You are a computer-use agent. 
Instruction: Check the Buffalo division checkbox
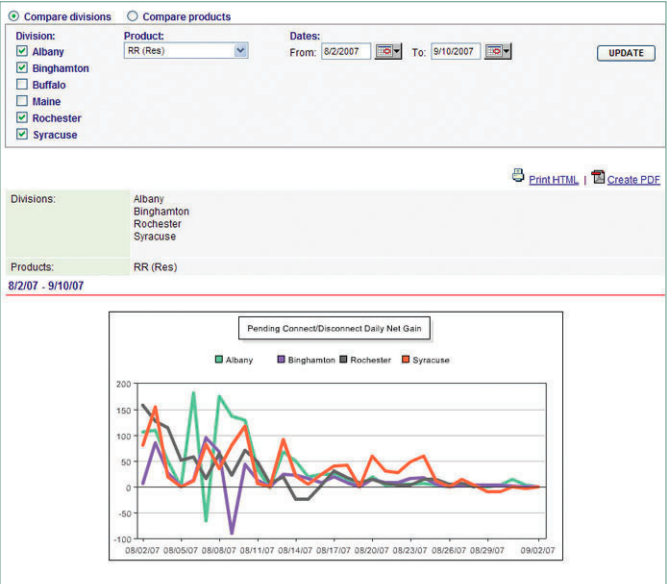(22, 84)
